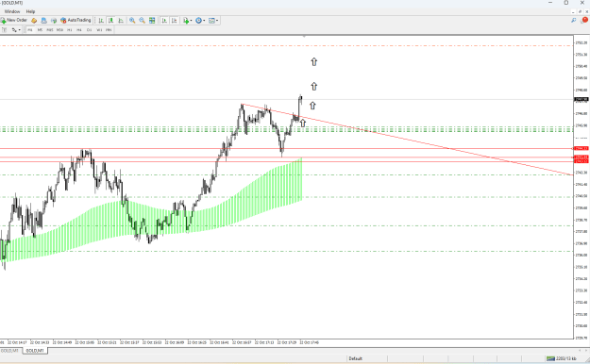
Task: Switch chart to bar chart style
Action: click(x=101, y=21)
